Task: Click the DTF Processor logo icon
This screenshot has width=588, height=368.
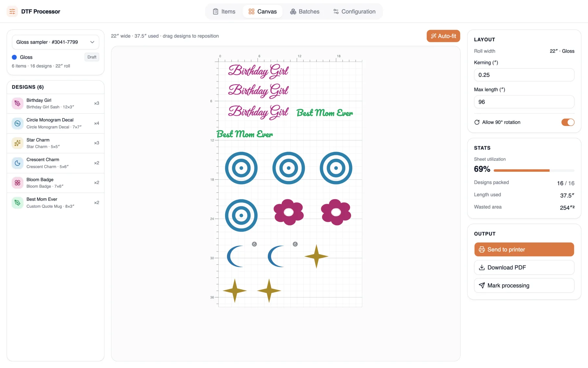Action: pyautogui.click(x=12, y=11)
